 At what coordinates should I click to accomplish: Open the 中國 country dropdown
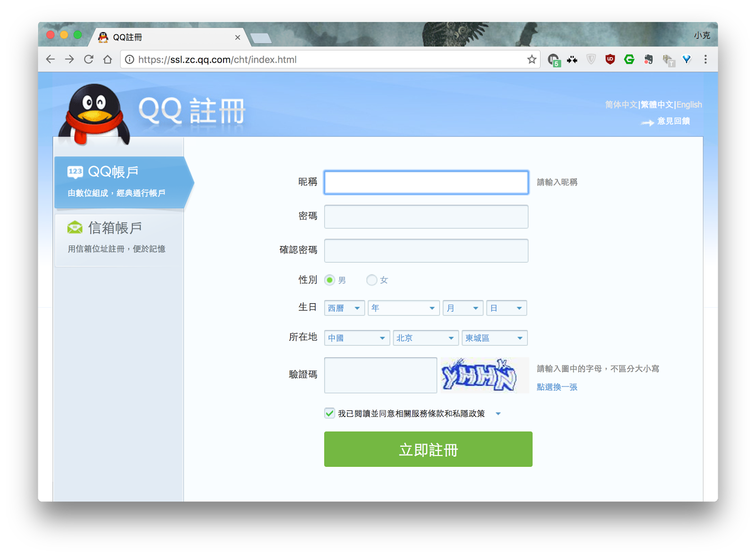click(356, 337)
